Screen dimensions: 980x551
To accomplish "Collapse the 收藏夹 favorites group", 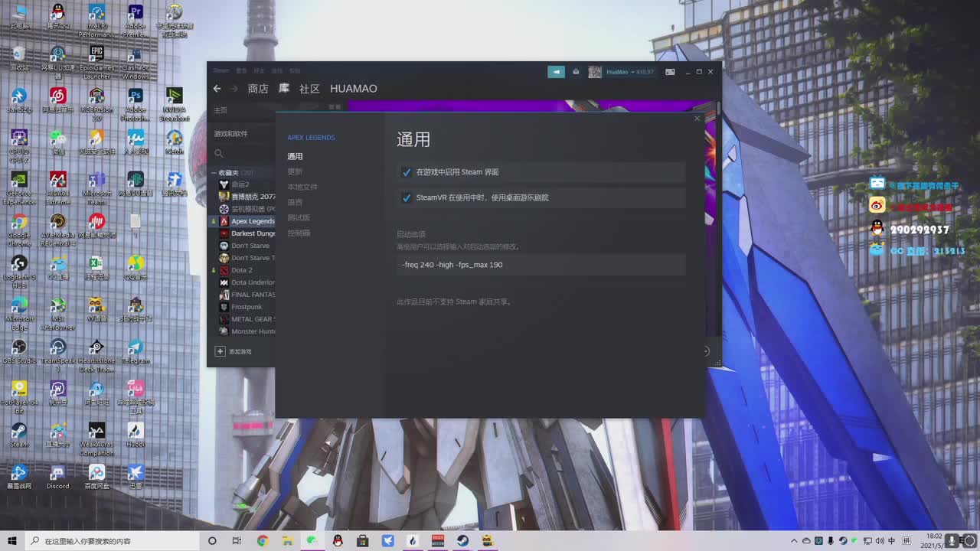I will (214, 172).
